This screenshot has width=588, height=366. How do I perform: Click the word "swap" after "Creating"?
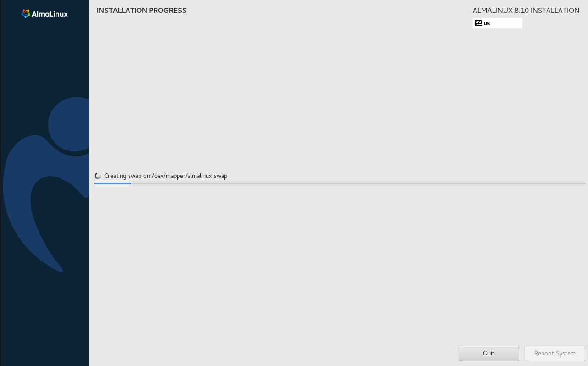(x=134, y=176)
